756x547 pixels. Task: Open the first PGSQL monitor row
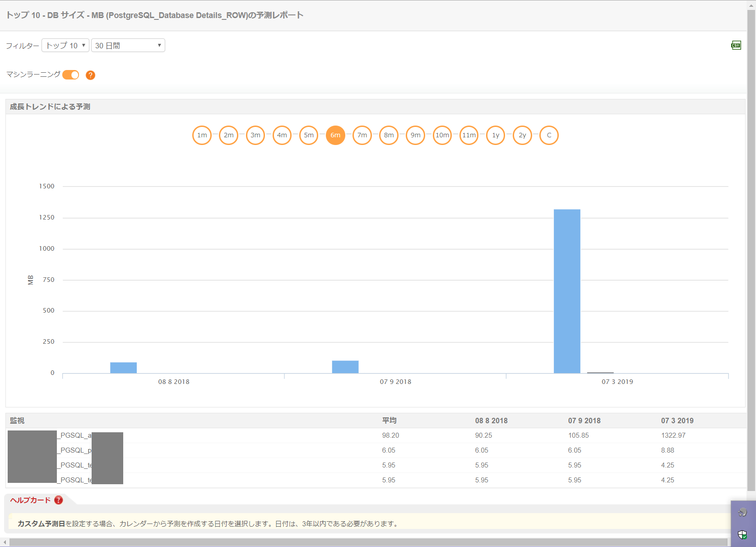pos(75,435)
